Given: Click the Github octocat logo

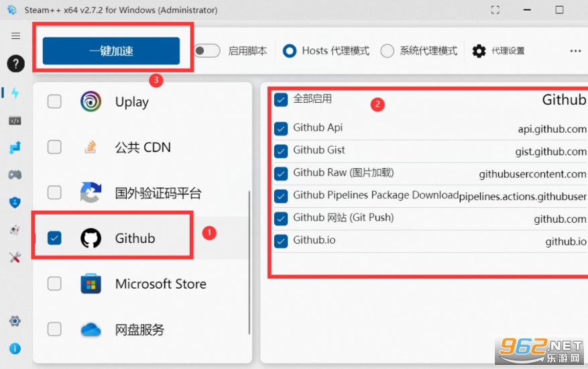Looking at the screenshot, I should [x=91, y=238].
